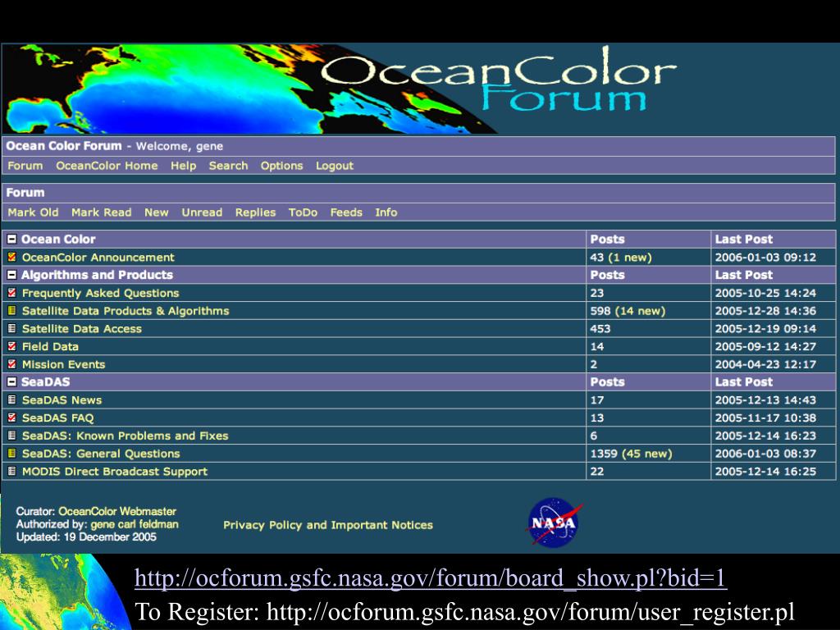Click the Field Data board status icon
Viewport: 840px width, 630px height.
pyautogui.click(x=11, y=347)
